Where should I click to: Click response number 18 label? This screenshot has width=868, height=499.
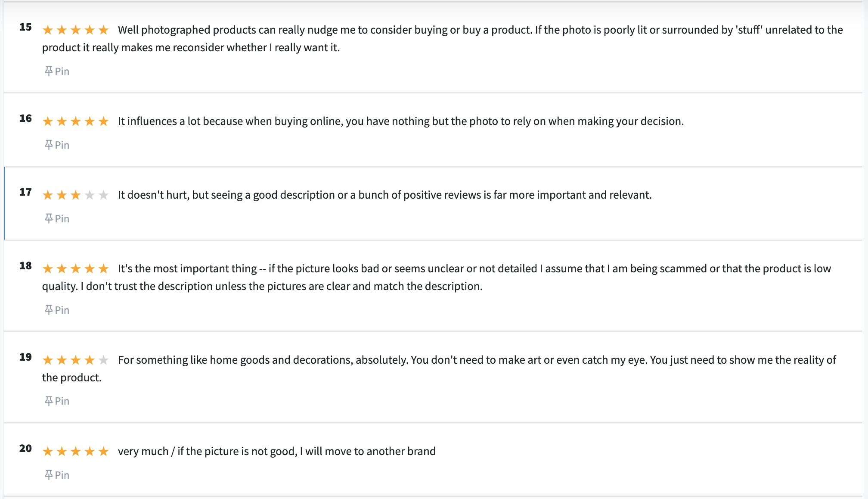[x=25, y=265]
